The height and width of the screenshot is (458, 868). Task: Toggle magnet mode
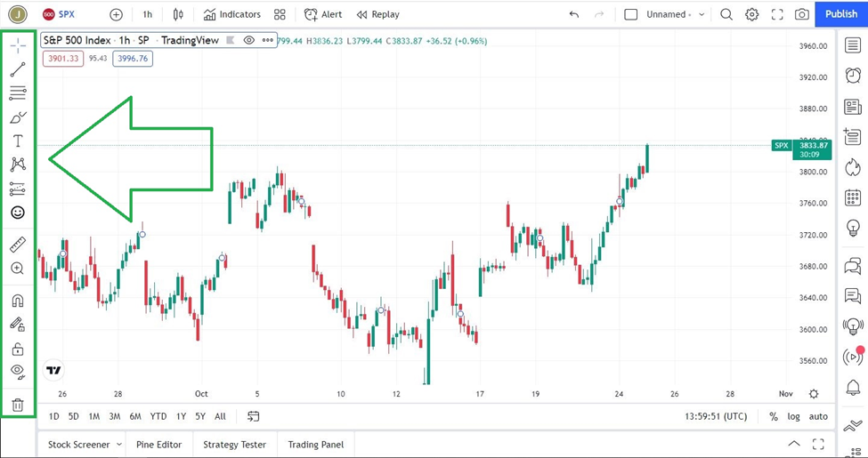pos(18,301)
